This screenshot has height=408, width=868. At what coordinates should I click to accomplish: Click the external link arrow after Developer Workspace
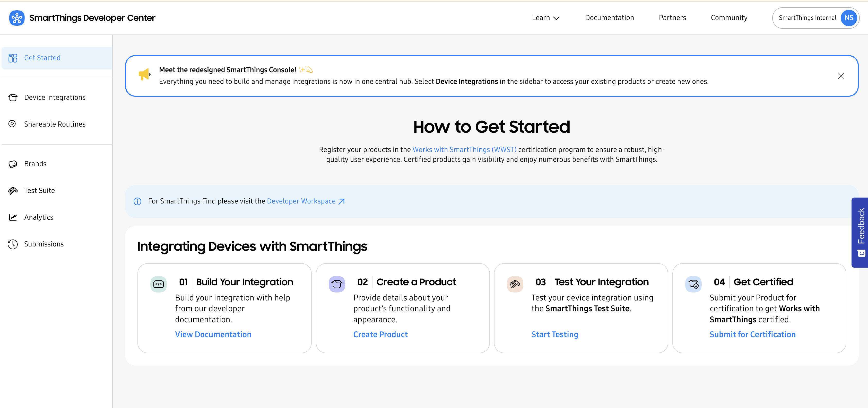pos(341,201)
